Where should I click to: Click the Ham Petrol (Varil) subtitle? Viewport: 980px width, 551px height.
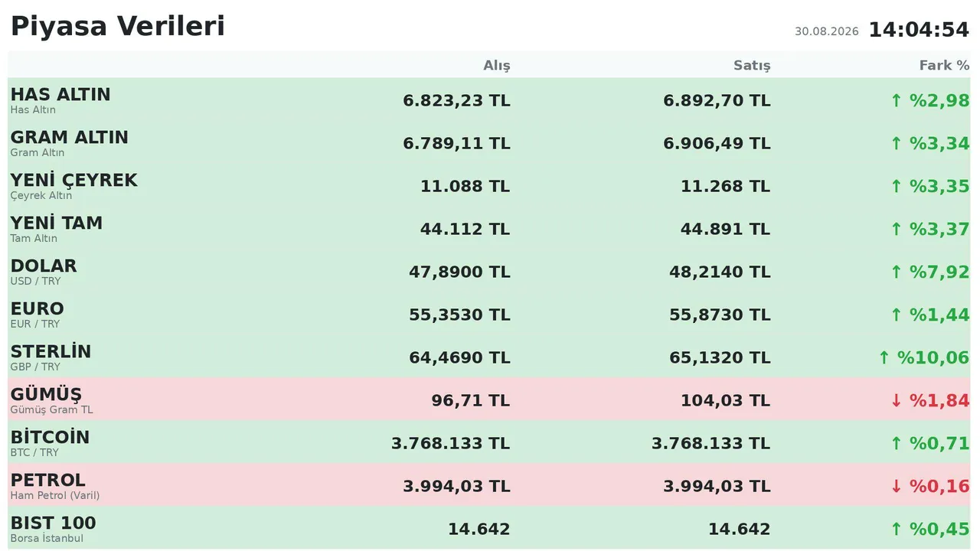coord(55,495)
